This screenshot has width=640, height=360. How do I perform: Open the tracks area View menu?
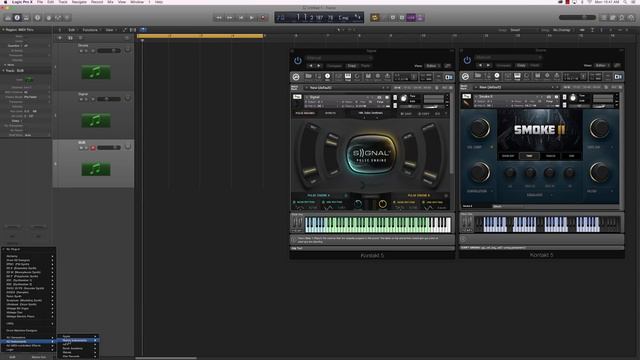[110, 30]
